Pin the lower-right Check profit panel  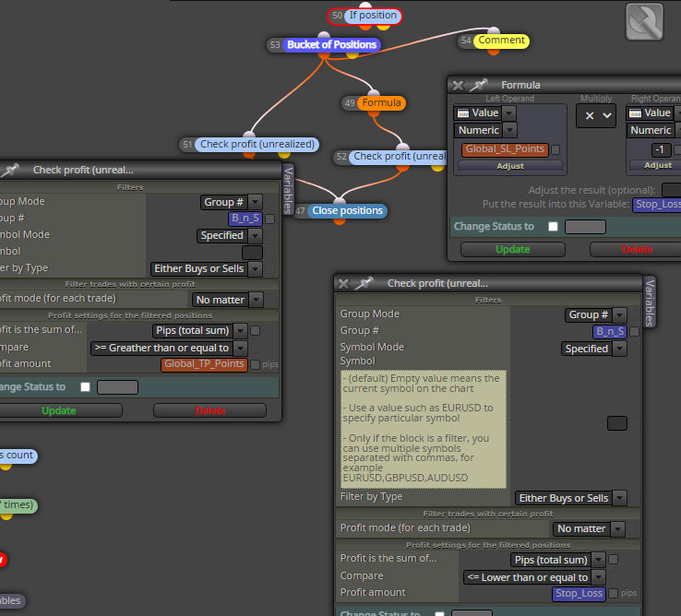pyautogui.click(x=364, y=283)
